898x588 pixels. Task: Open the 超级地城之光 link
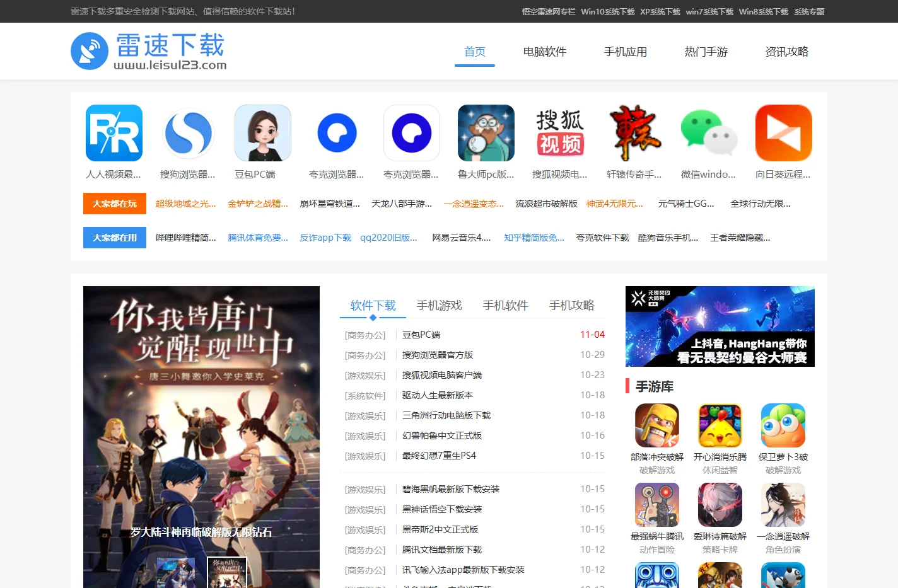(x=185, y=204)
